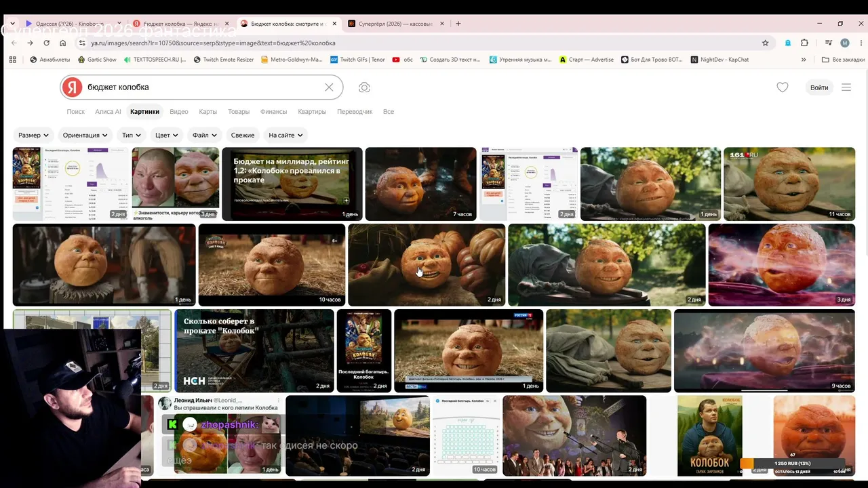Open the Квартиры section

pos(312,112)
